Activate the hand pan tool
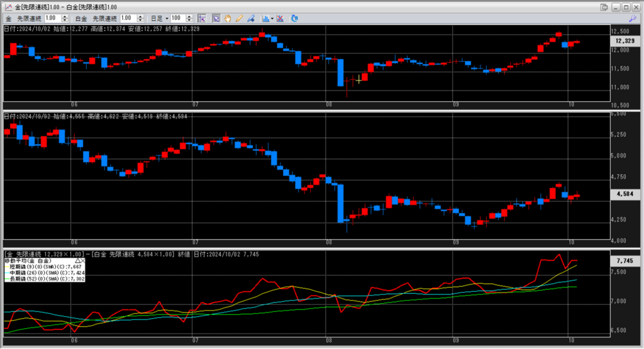 pos(227,18)
